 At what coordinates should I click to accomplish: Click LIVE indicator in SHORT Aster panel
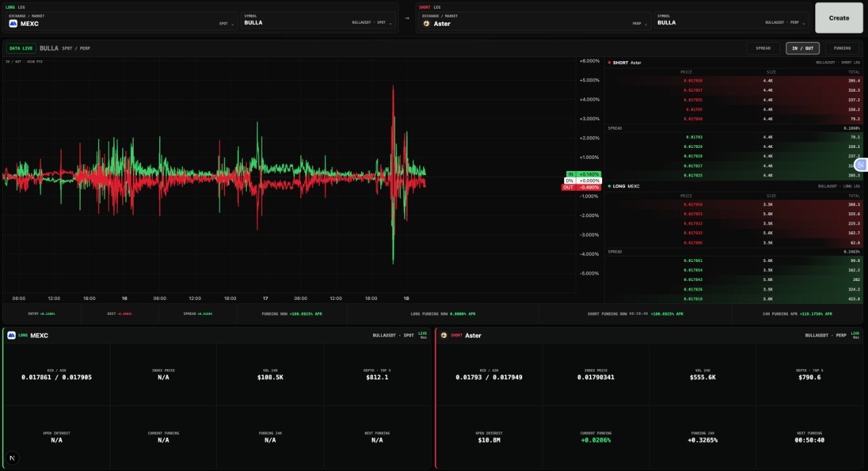coord(854,335)
